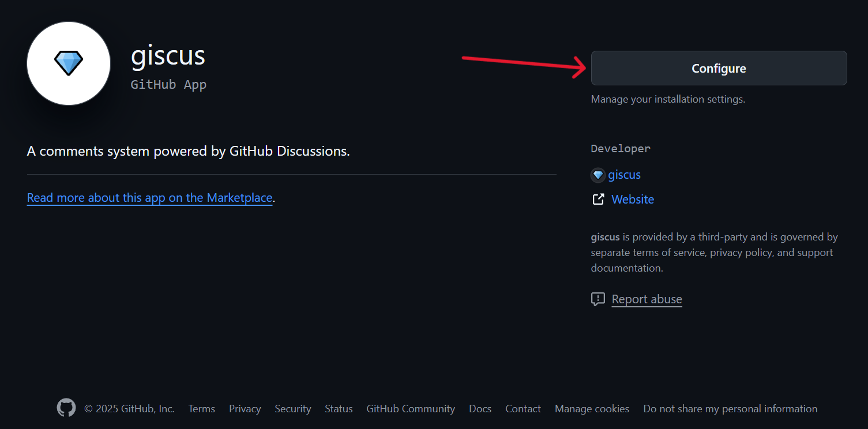
Task: Click Do not share my personal information
Action: coord(730,409)
